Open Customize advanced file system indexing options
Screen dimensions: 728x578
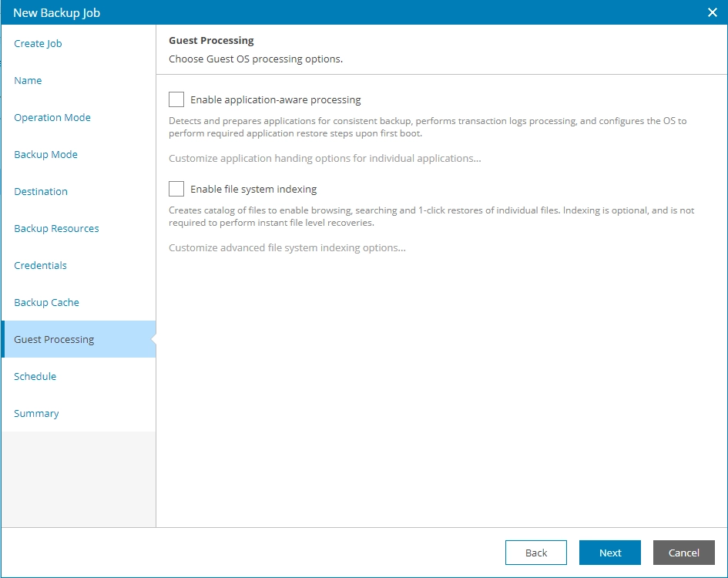(287, 247)
